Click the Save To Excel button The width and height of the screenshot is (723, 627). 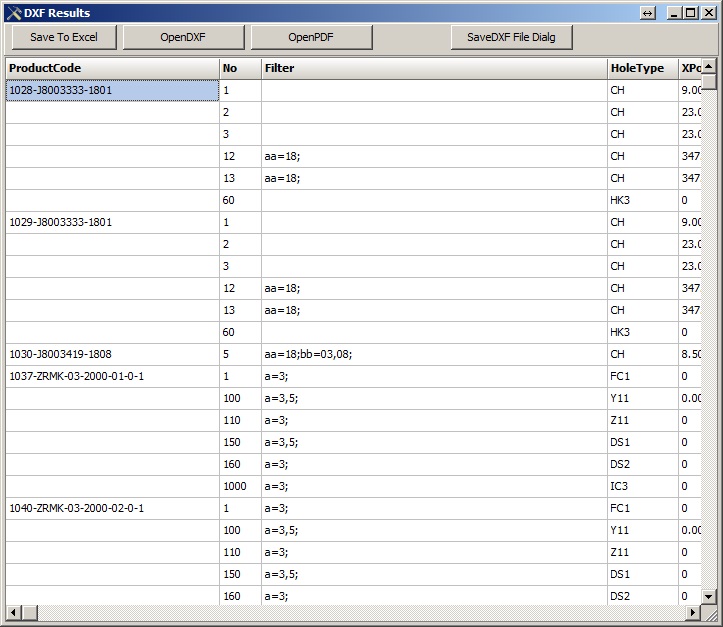(x=64, y=37)
